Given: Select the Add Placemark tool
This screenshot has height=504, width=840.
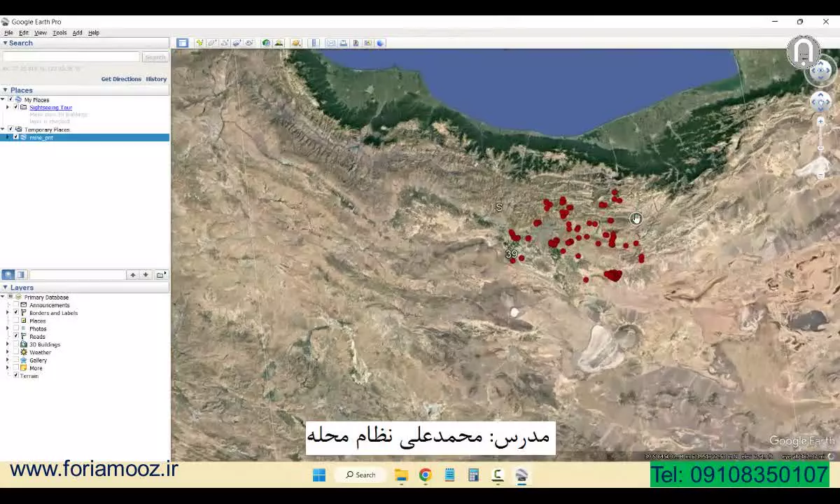Looking at the screenshot, I should (200, 43).
